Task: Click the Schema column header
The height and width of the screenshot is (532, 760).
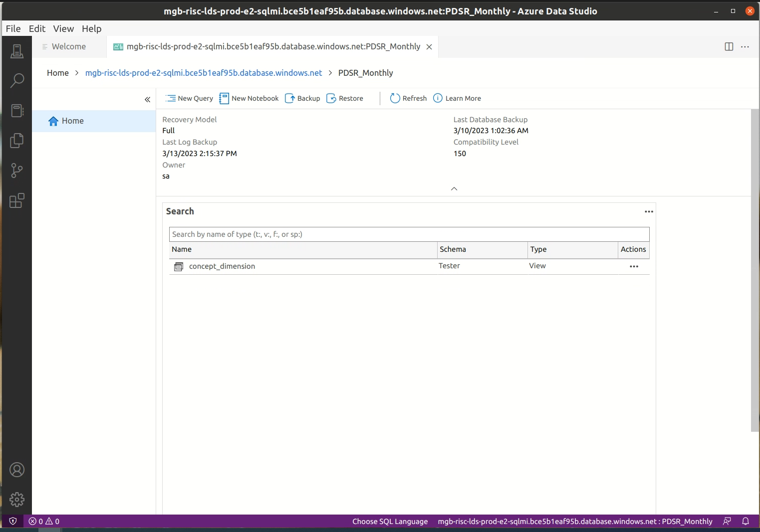Action: point(482,250)
